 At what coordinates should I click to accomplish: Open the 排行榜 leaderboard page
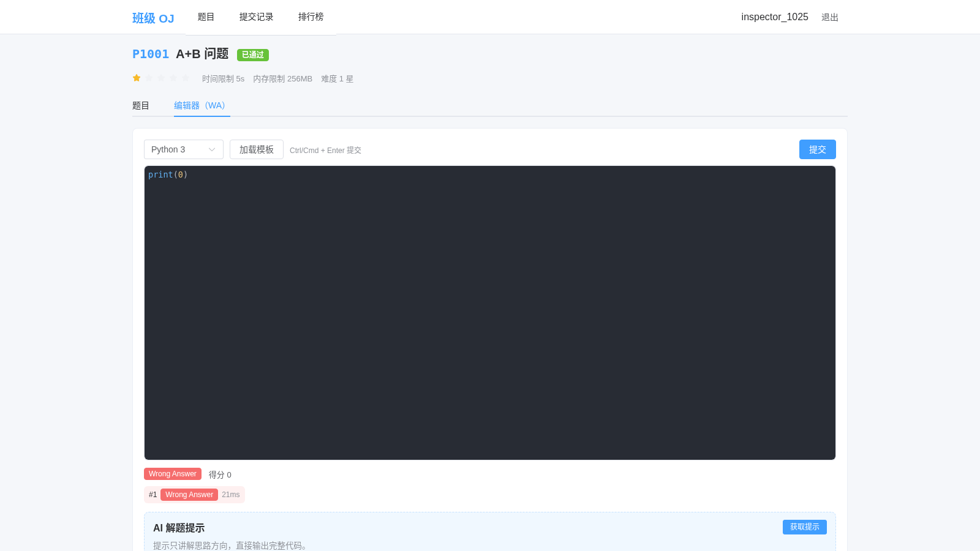[x=311, y=17]
